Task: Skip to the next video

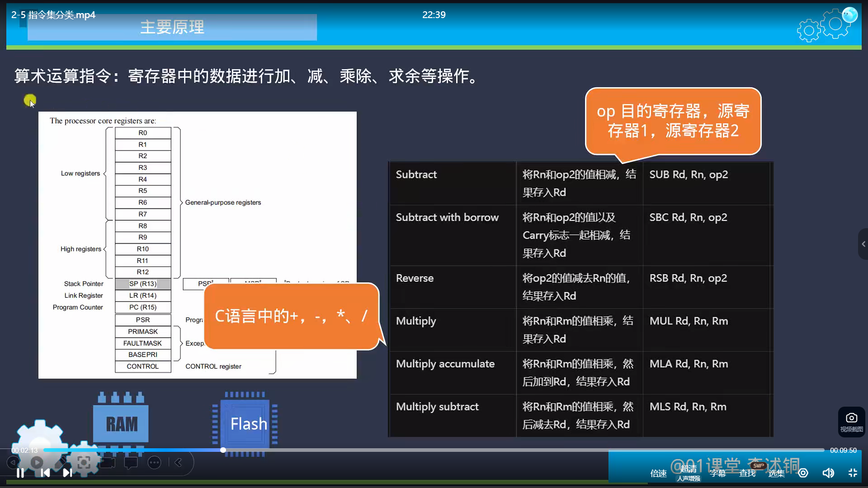Action: coord(67,473)
